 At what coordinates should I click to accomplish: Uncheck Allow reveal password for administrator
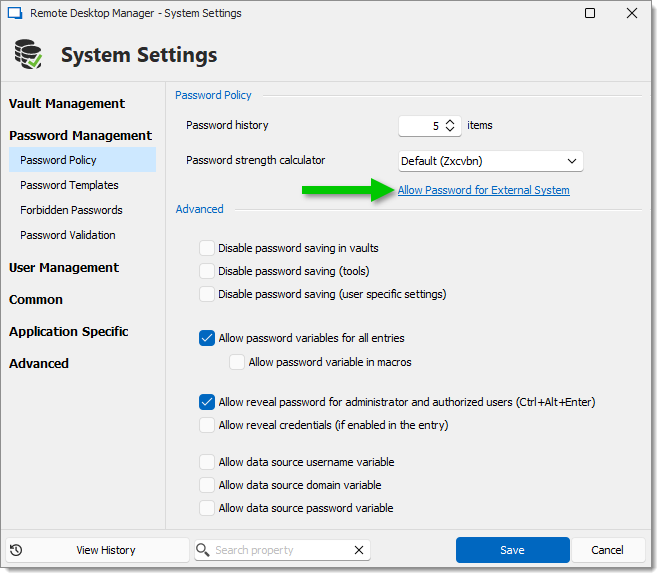tap(207, 402)
